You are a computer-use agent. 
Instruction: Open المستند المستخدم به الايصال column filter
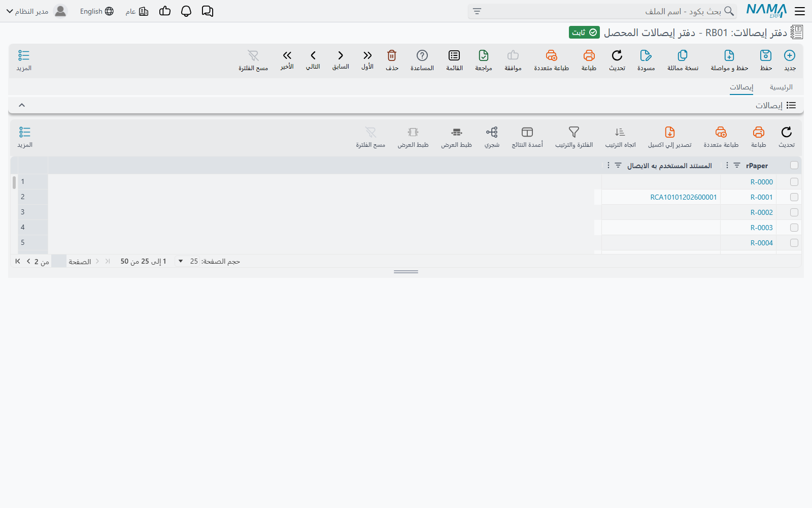tap(618, 165)
